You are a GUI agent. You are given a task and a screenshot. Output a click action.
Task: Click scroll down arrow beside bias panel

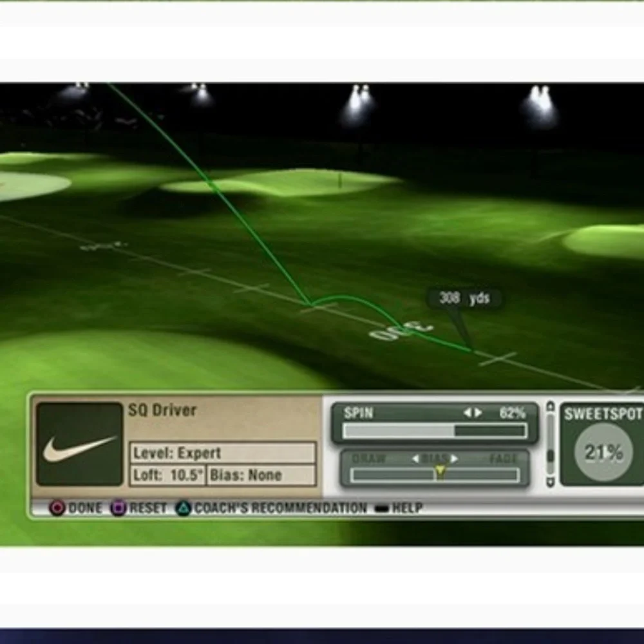coord(551,482)
